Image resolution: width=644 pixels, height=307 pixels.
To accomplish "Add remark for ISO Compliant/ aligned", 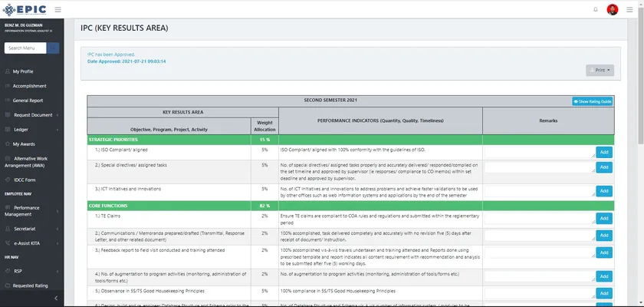I will (x=604, y=153).
